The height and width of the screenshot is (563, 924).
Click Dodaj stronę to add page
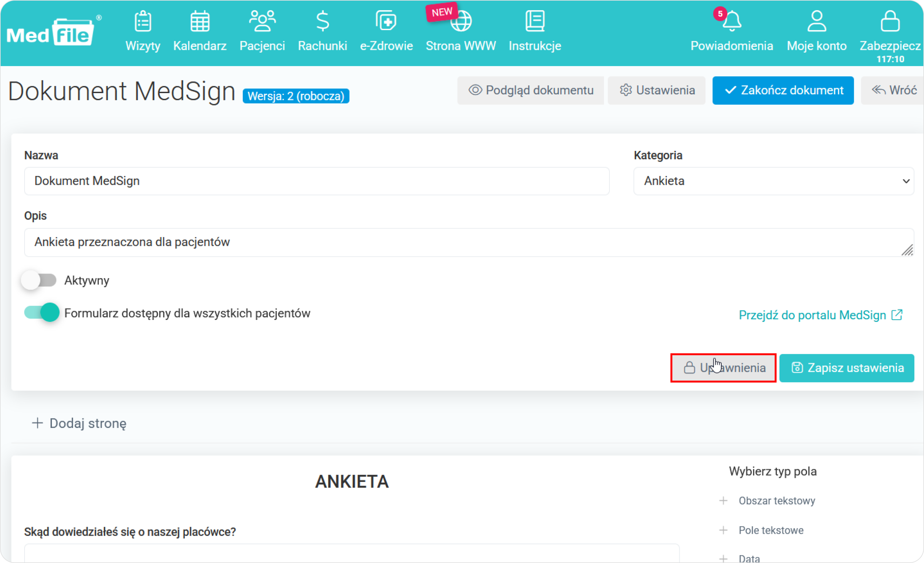(79, 424)
